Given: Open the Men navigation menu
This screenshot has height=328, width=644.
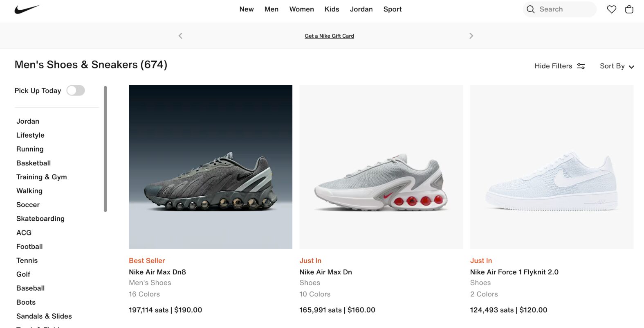Looking at the screenshot, I should [272, 9].
